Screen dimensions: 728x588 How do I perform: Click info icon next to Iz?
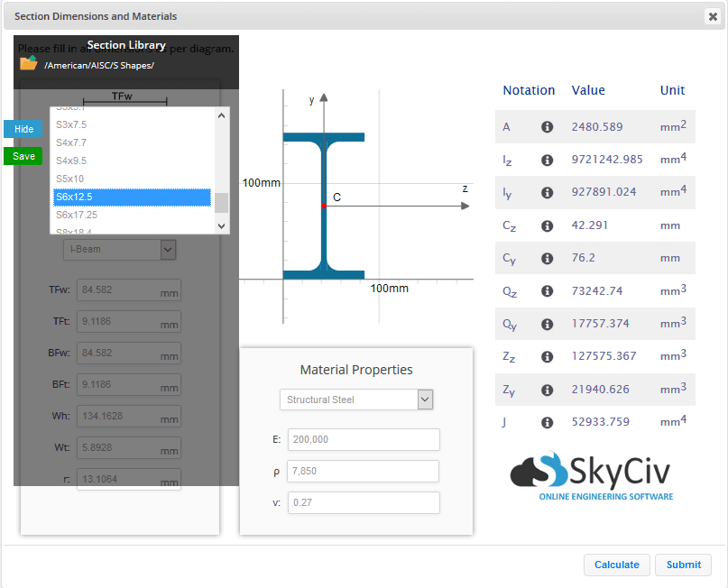547,160
